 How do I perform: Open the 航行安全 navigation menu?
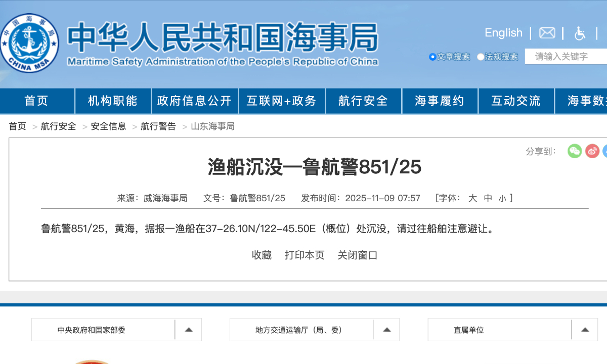point(363,101)
